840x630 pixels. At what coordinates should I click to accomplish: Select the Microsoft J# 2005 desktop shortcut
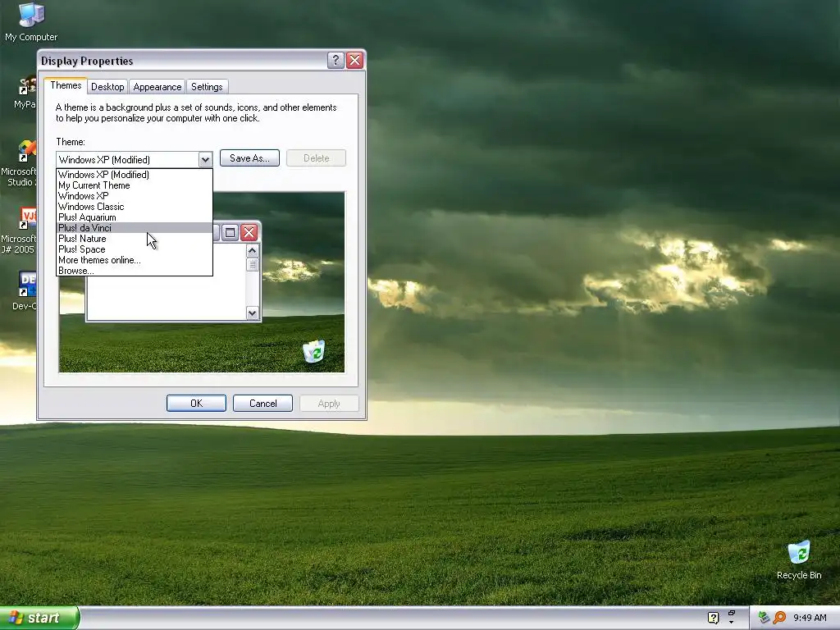click(x=19, y=231)
